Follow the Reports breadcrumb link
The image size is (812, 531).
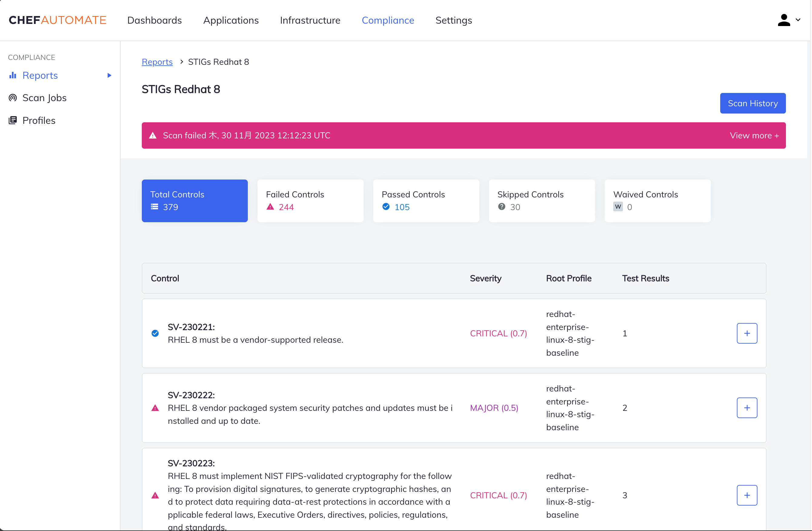[157, 62]
